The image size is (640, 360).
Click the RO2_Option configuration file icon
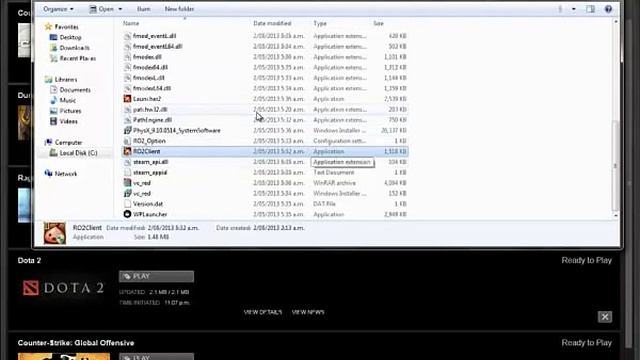click(127, 141)
